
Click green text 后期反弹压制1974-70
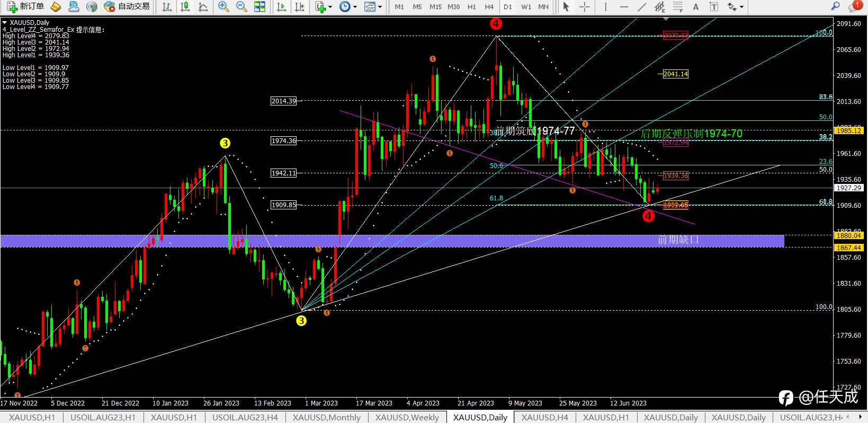coord(692,134)
